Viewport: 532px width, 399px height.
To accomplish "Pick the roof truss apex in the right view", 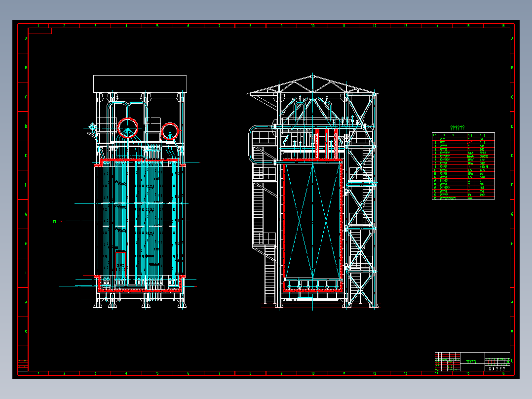I will (312, 77).
